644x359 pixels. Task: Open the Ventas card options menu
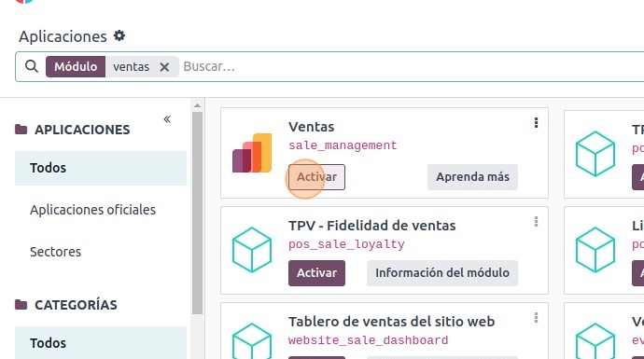pyautogui.click(x=536, y=123)
